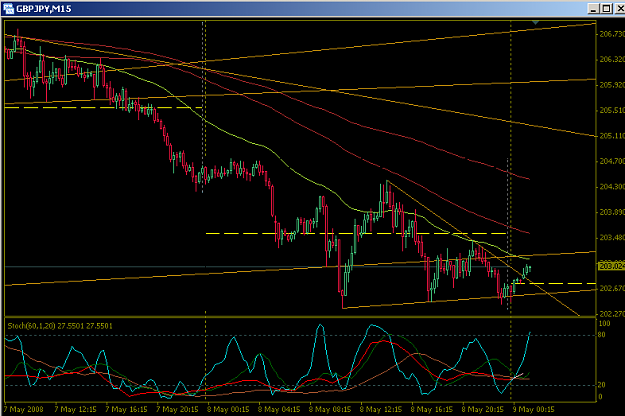This screenshot has width=625, height=416.
Task: Click the 203.890 price scale label
Action: point(612,212)
